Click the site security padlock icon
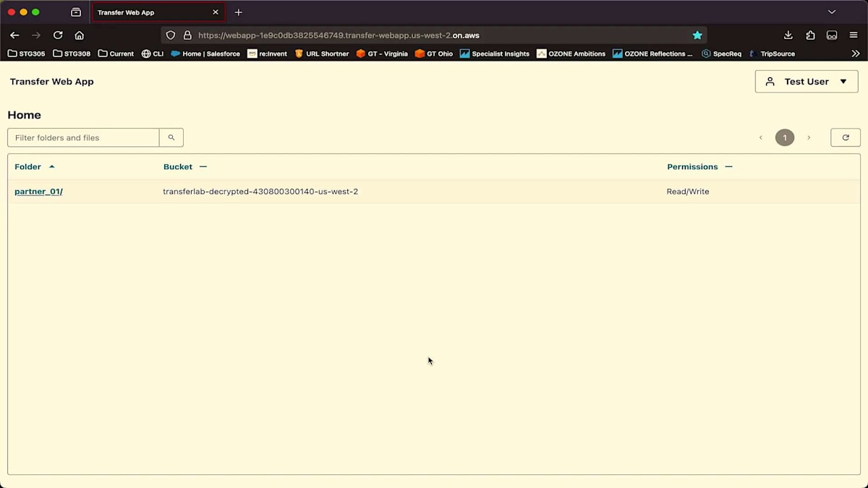868x488 pixels. [187, 35]
